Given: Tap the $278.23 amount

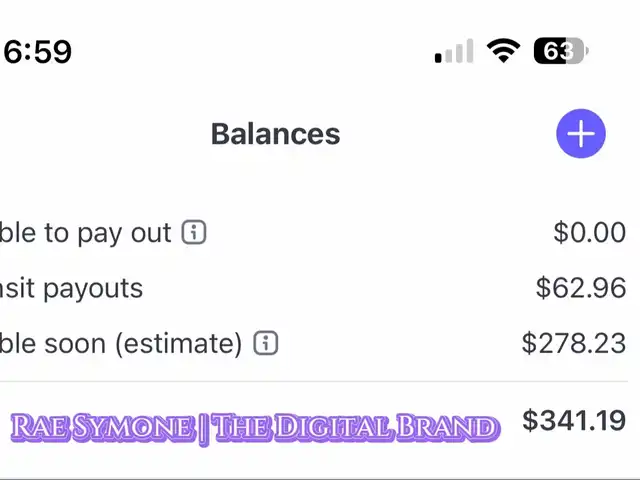Looking at the screenshot, I should click(x=574, y=343).
